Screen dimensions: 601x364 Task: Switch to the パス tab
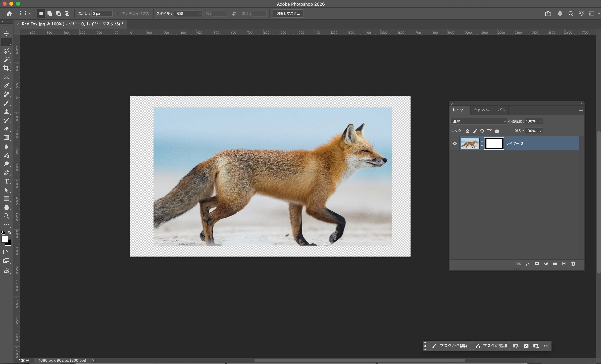coord(501,110)
